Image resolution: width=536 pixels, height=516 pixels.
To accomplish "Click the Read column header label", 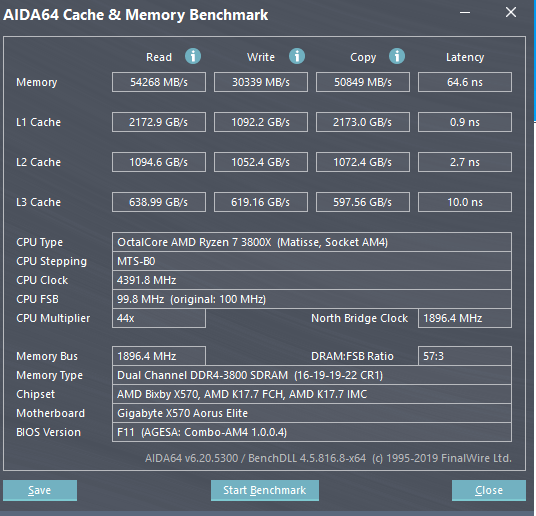I will click(159, 57).
